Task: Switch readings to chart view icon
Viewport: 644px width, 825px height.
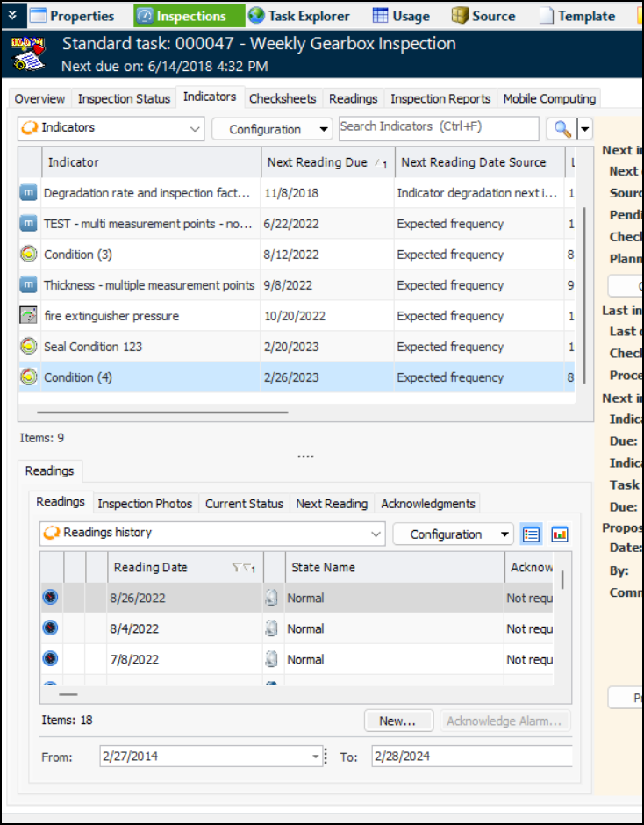Action: [x=559, y=534]
